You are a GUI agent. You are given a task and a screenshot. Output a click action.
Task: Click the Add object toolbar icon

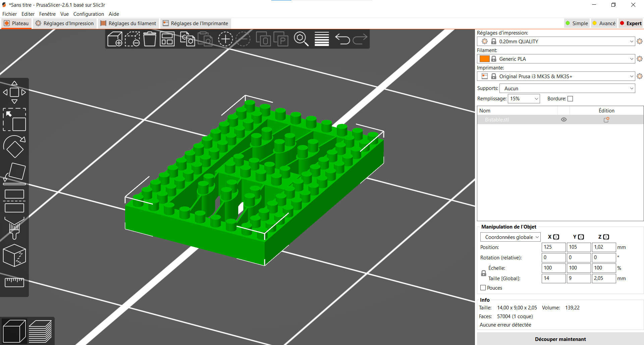[115, 39]
